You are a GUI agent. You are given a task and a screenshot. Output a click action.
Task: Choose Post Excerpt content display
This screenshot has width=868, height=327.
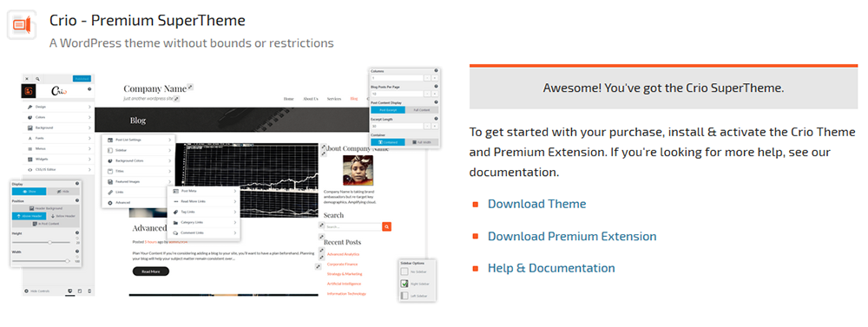tap(388, 110)
